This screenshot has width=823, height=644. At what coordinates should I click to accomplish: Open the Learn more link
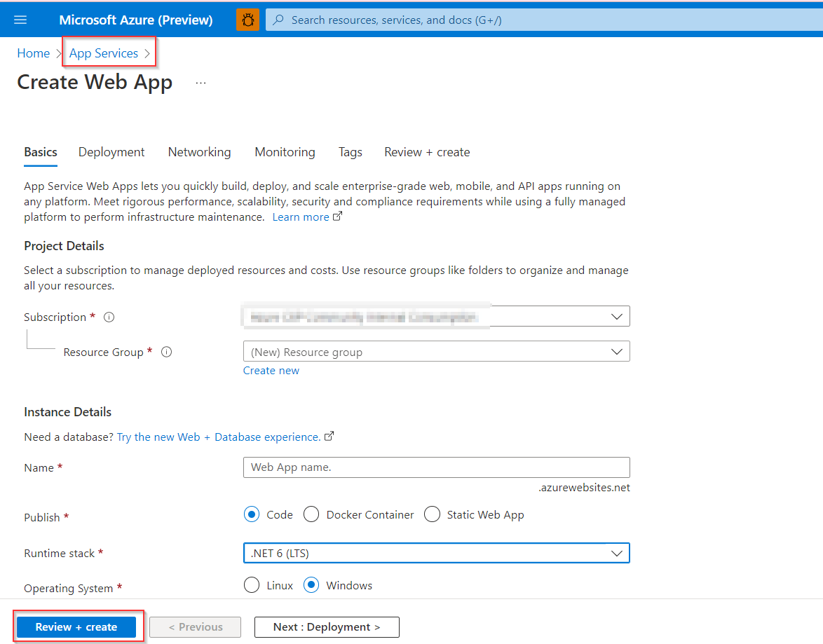pos(301,217)
